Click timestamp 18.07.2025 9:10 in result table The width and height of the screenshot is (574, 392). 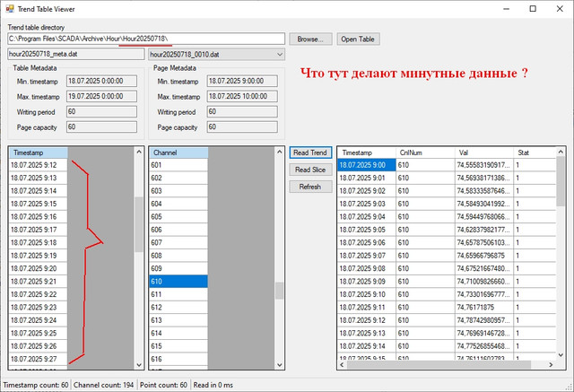click(367, 294)
